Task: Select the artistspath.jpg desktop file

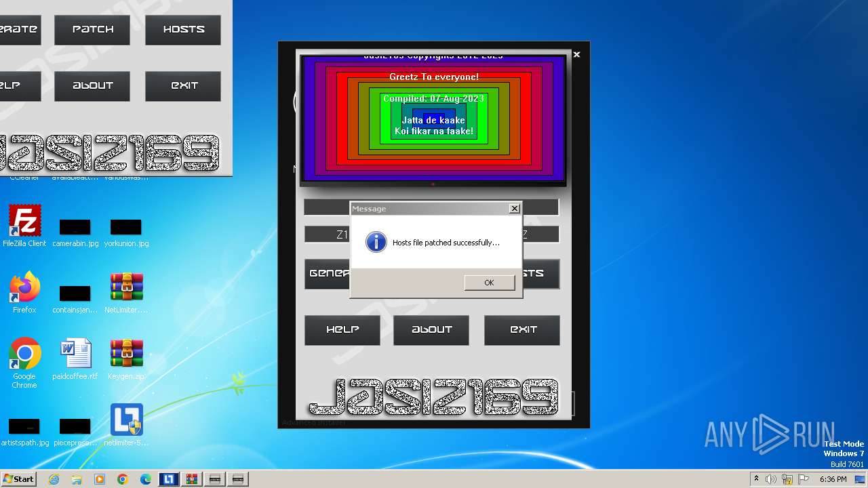Action: pyautogui.click(x=24, y=432)
